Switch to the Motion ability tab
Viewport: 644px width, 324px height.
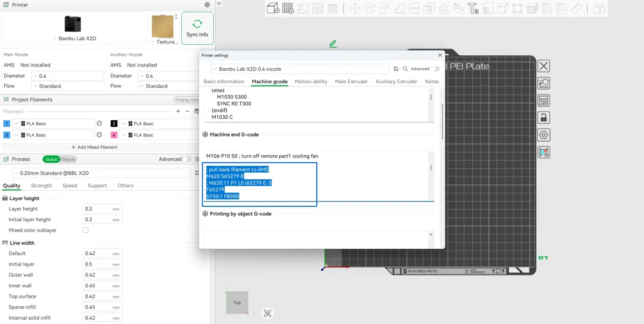[x=311, y=82]
